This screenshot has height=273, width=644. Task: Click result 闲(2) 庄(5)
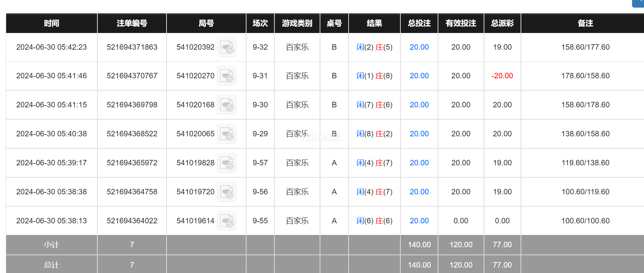[374, 47]
